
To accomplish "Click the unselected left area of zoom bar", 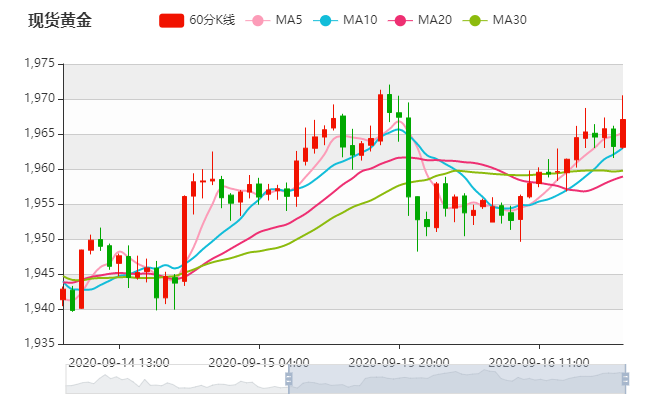I will (175, 379).
